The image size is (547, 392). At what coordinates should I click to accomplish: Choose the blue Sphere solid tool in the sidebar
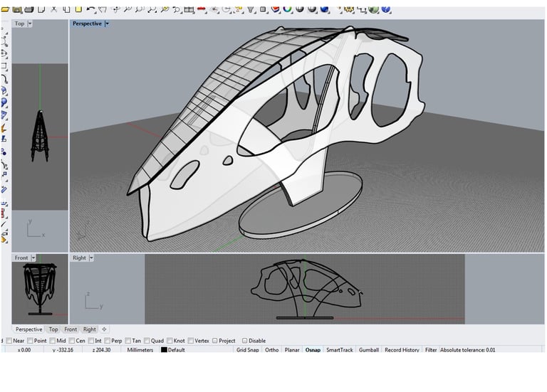pos(4,102)
